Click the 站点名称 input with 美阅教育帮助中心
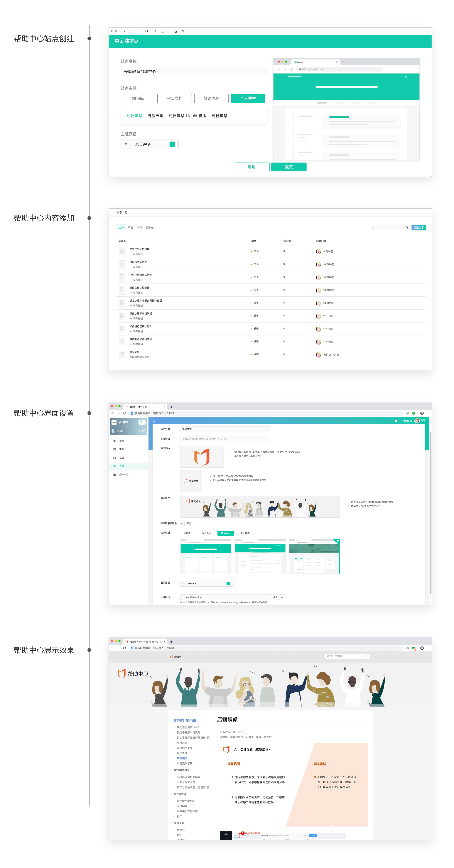The height and width of the screenshot is (868, 454). pos(194,71)
